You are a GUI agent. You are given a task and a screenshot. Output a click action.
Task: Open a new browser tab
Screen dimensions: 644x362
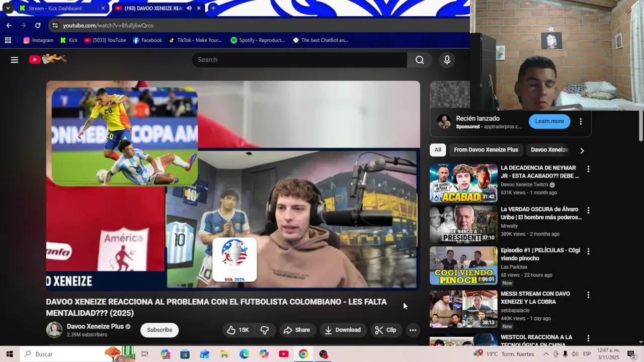(213, 8)
